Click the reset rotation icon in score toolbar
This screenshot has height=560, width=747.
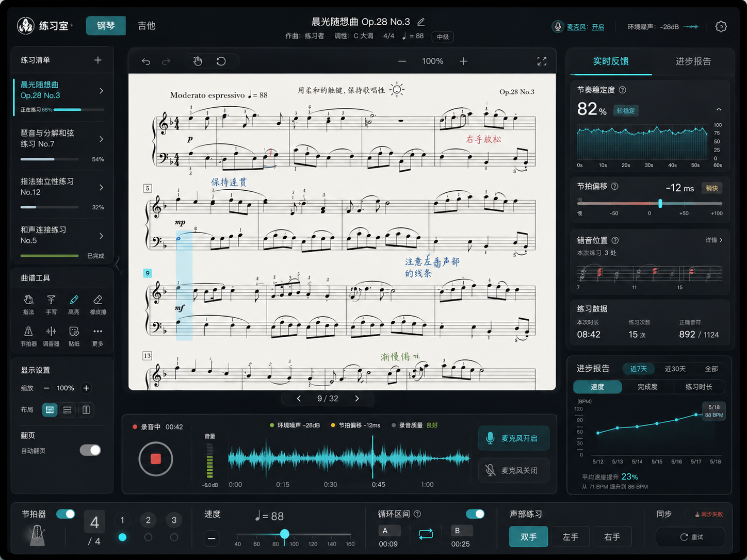pos(221,61)
